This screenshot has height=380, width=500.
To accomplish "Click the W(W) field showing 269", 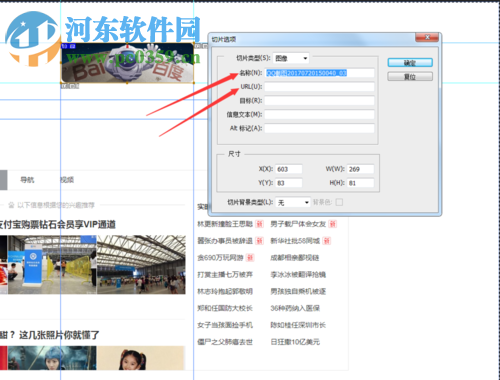I will [360, 169].
